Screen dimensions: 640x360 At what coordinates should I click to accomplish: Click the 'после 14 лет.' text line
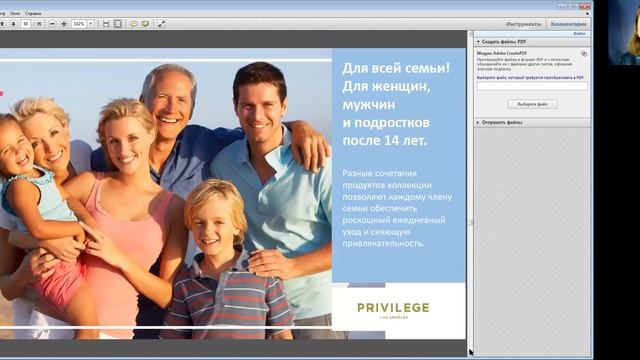[384, 140]
